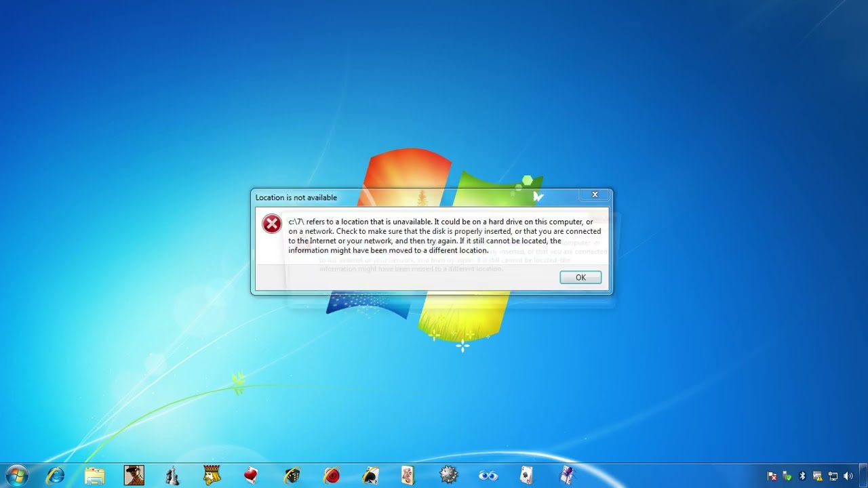Open Internet Spades icon in taskbar
868x488 pixels.
(370, 476)
